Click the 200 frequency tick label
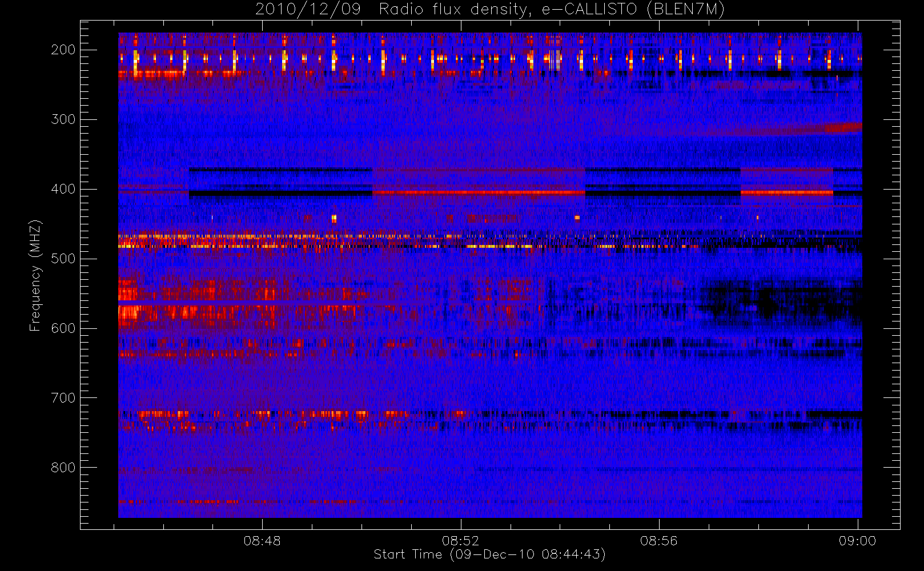 63,50
